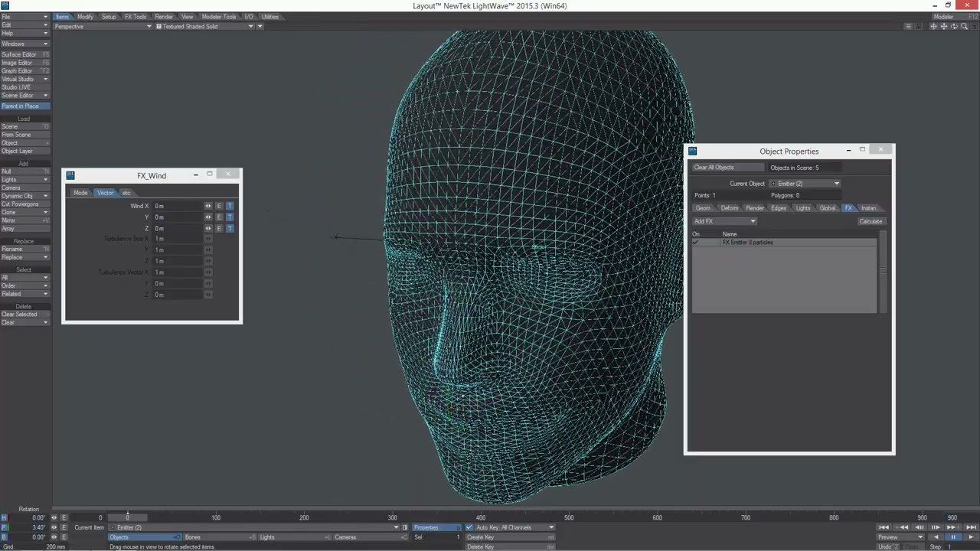This screenshot has height=551, width=980.
Task: Open the Textured Shaded Solid dropdown
Action: coord(204,26)
